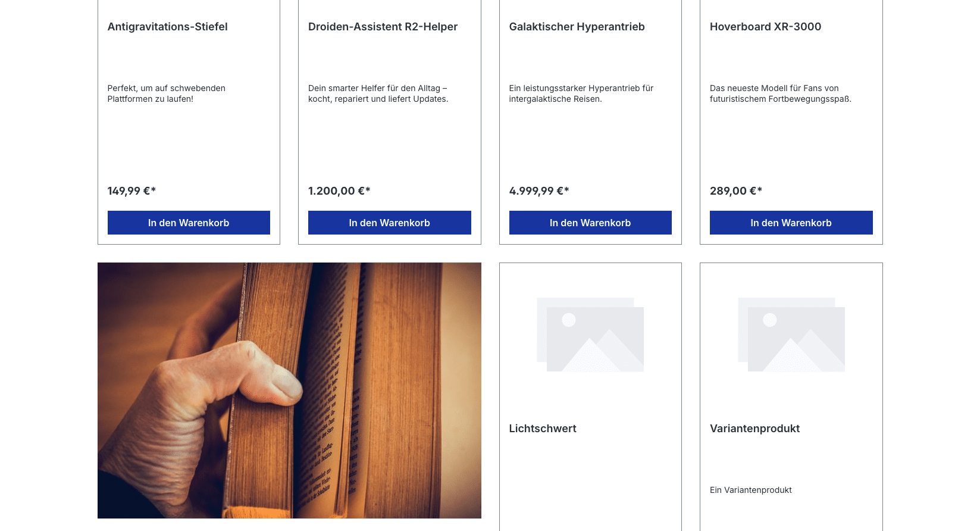Click the 4.999,99 € price
The width and height of the screenshot is (980, 531).
coord(539,191)
